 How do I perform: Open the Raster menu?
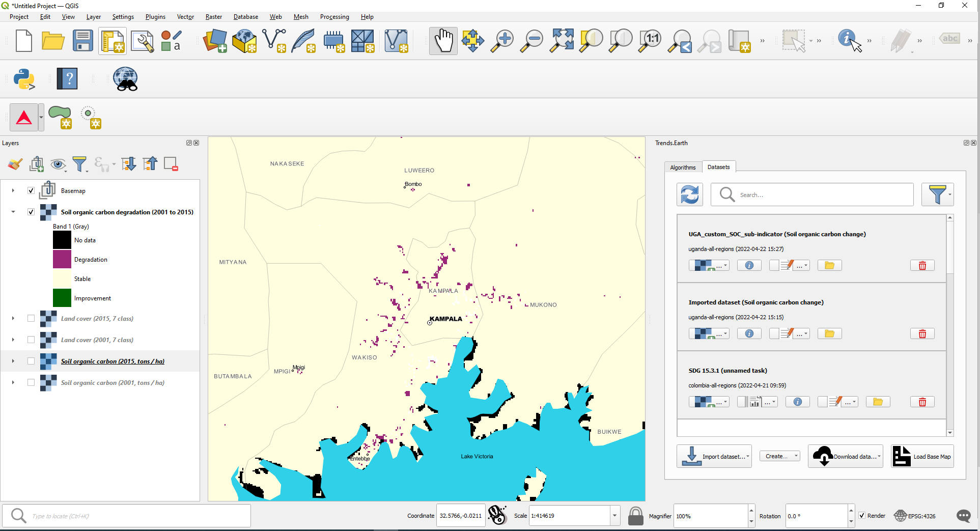[x=213, y=16]
